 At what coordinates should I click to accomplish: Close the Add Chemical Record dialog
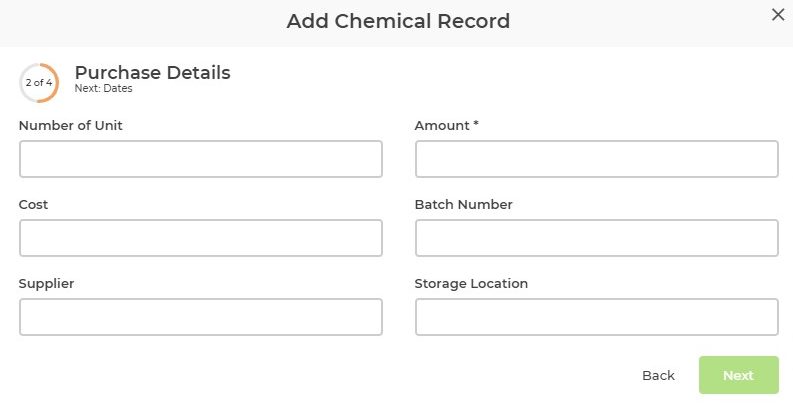[x=778, y=15]
